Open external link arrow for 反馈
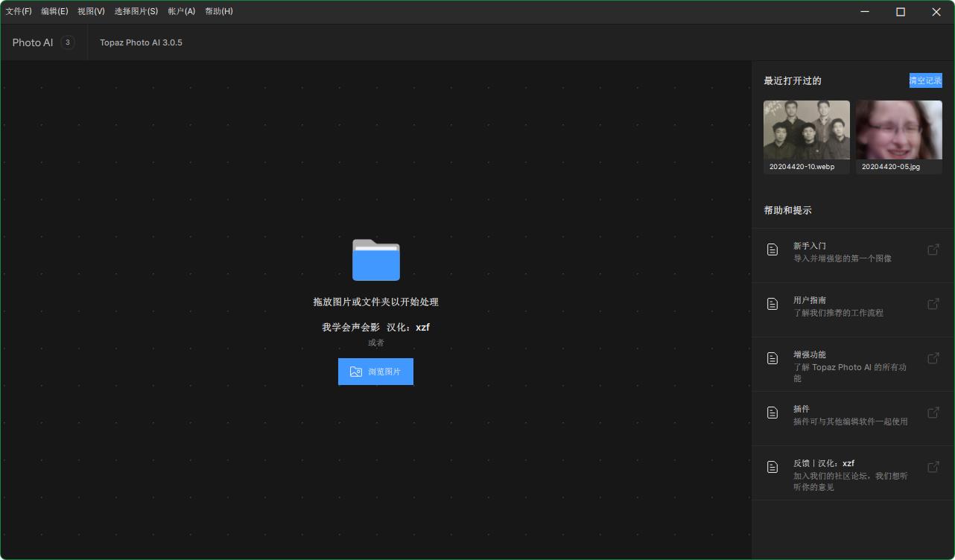The height and width of the screenshot is (560, 955). pyautogui.click(x=933, y=467)
